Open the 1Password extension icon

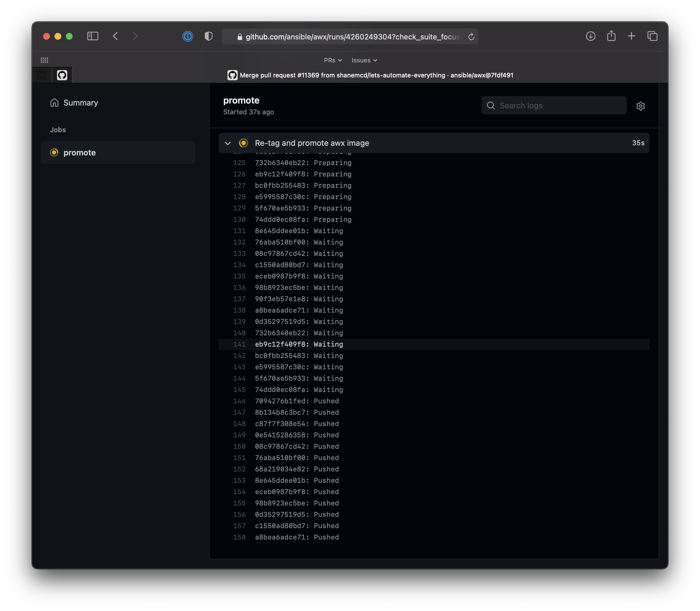(187, 36)
